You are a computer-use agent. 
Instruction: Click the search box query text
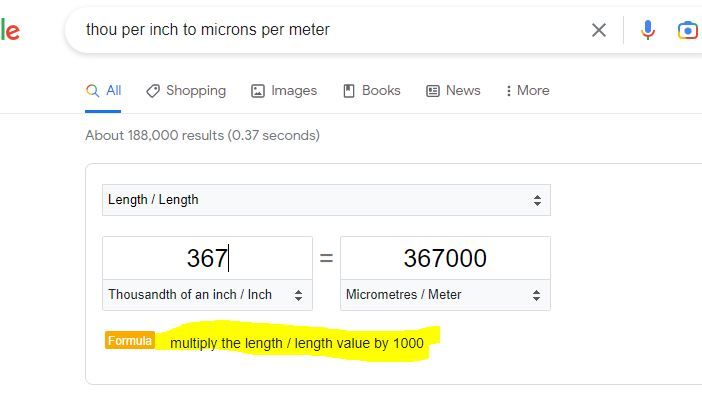pyautogui.click(x=208, y=30)
